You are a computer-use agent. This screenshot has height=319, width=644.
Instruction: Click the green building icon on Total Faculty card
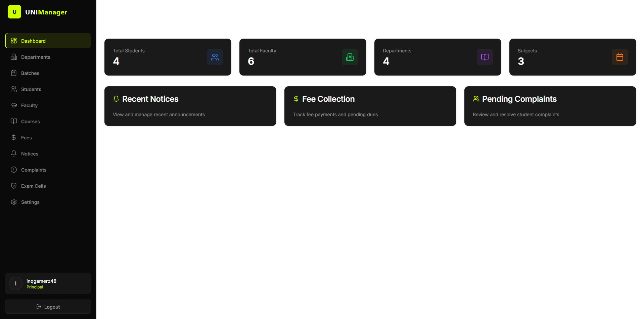coord(350,57)
